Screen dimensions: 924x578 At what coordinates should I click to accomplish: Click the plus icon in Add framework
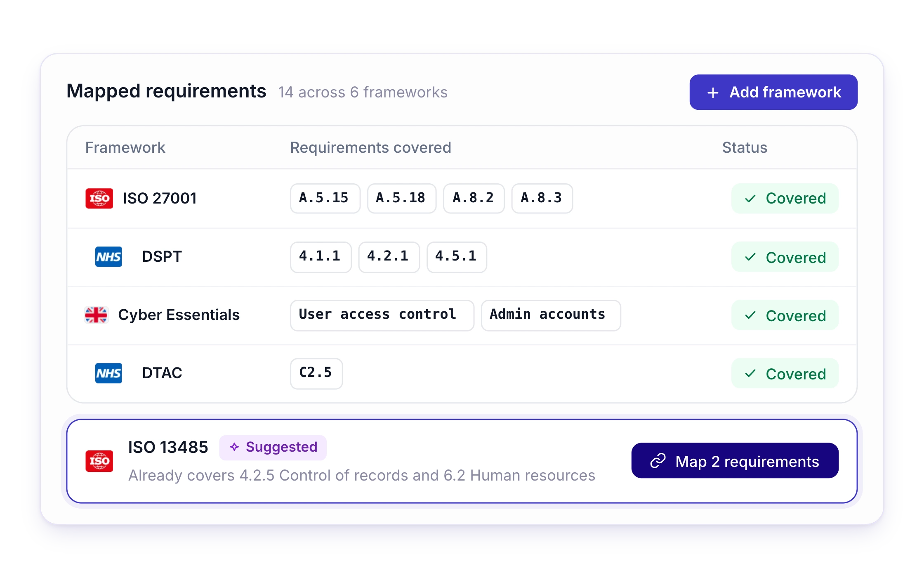(713, 92)
